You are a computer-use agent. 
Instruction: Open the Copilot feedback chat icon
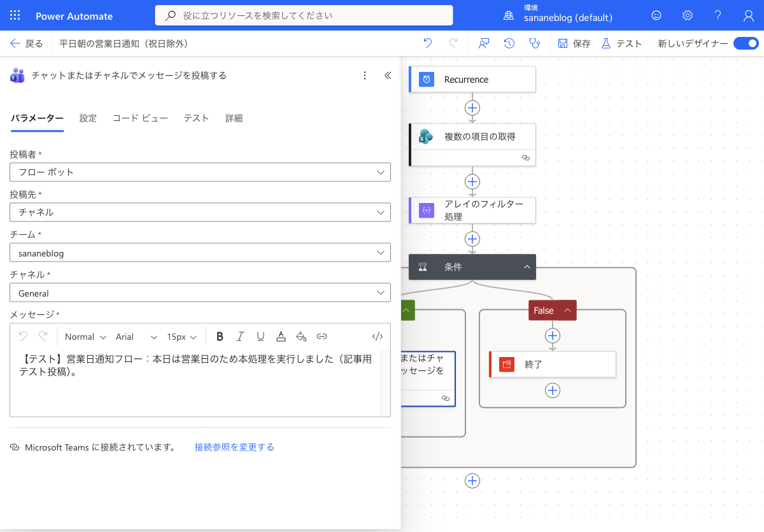point(485,43)
